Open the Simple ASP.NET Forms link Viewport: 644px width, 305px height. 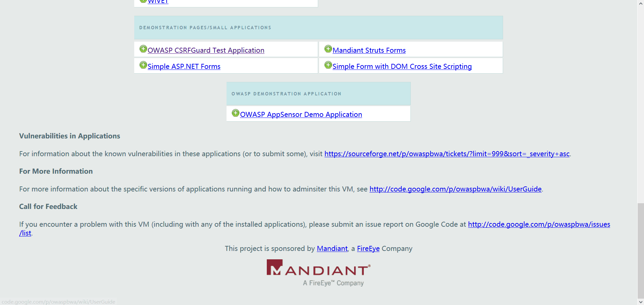(184, 67)
